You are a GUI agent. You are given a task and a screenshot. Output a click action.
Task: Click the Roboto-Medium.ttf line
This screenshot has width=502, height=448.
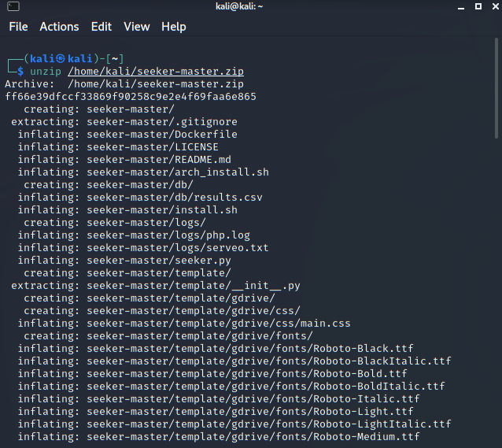click(219, 436)
